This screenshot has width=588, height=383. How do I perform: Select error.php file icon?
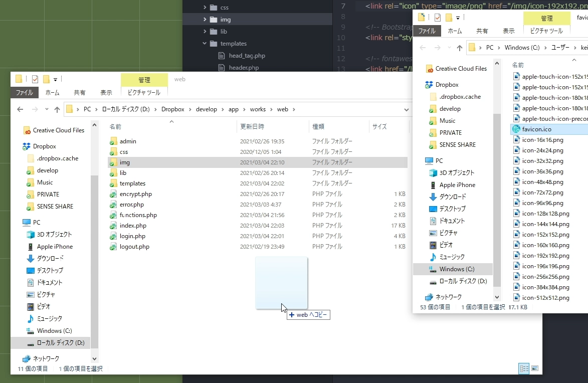point(113,205)
